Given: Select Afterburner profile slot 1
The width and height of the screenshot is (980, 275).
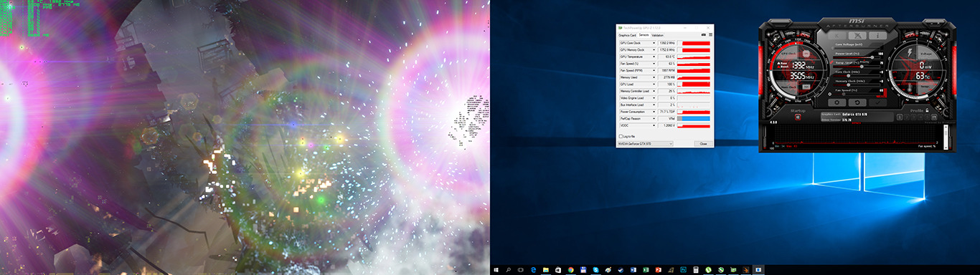Looking at the screenshot, I should click(899, 117).
